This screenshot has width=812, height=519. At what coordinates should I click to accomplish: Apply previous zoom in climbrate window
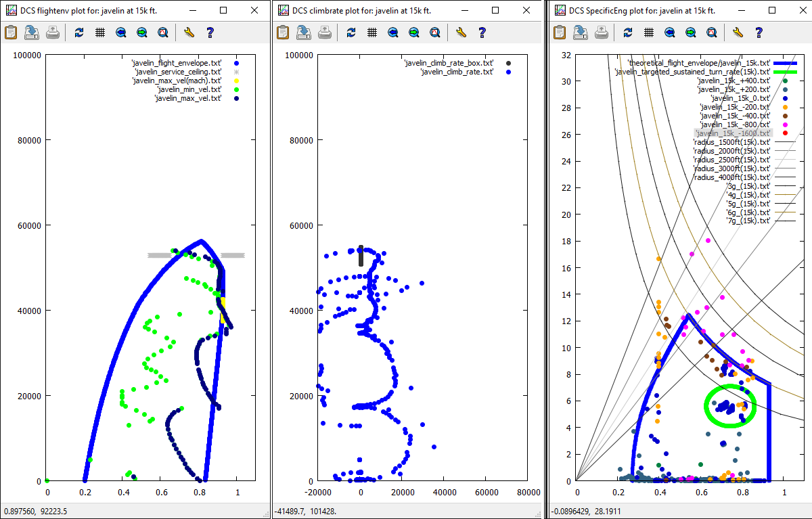click(393, 32)
